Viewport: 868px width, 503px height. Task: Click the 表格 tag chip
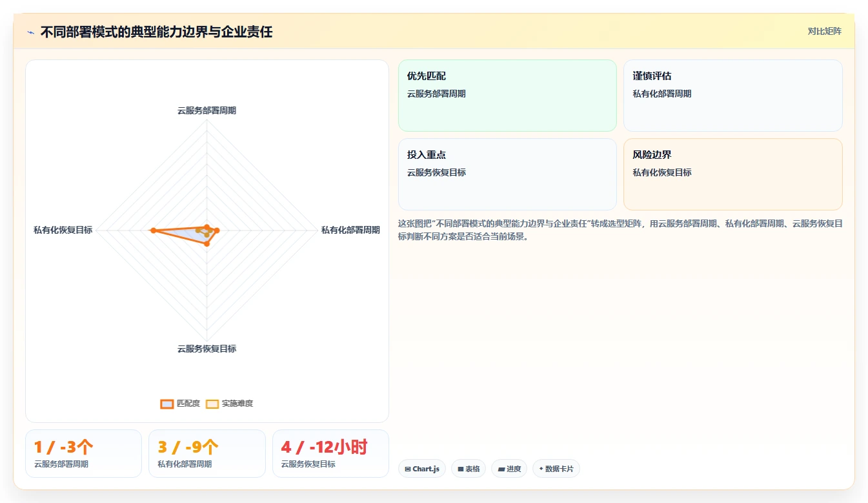click(x=469, y=469)
